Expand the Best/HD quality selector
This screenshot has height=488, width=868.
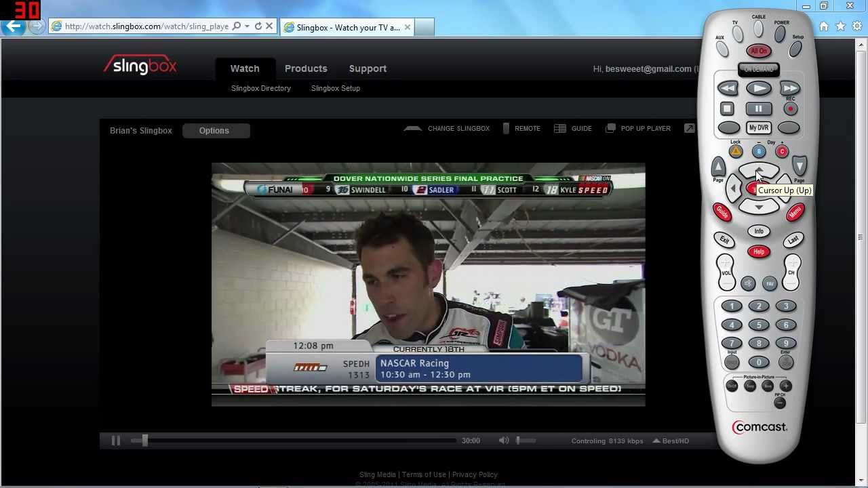click(x=671, y=441)
